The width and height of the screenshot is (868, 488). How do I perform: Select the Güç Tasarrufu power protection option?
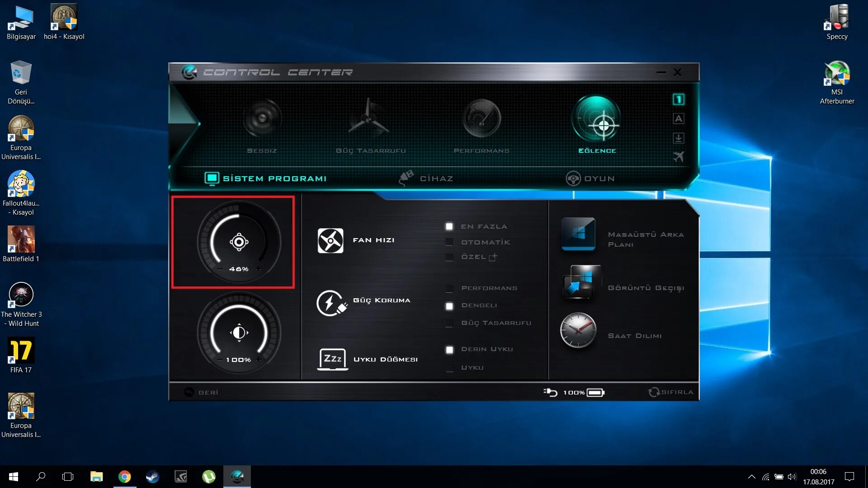[451, 322]
